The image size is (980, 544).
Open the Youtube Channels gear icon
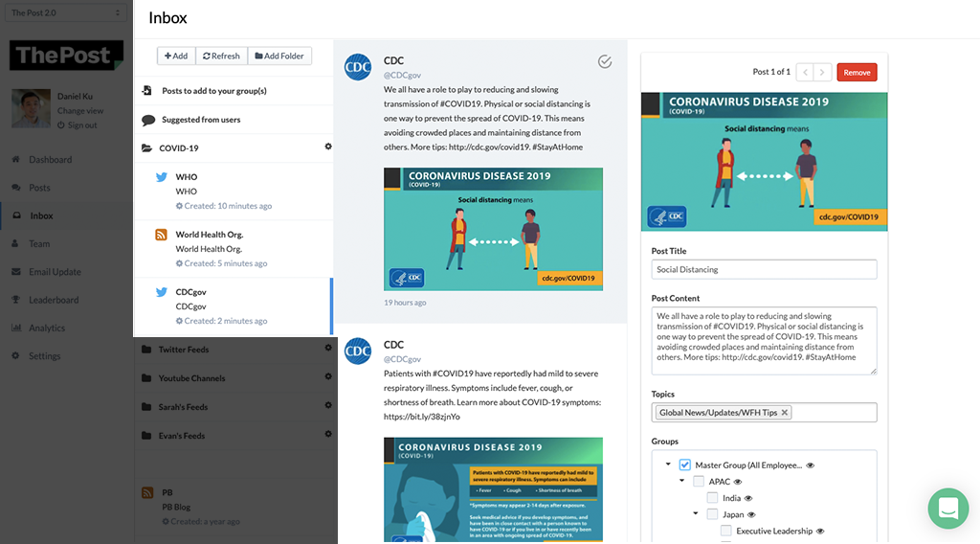click(x=328, y=376)
